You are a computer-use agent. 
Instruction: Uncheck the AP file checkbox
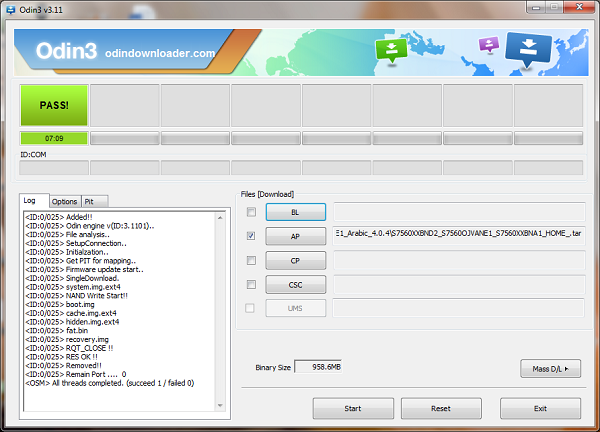pos(251,236)
